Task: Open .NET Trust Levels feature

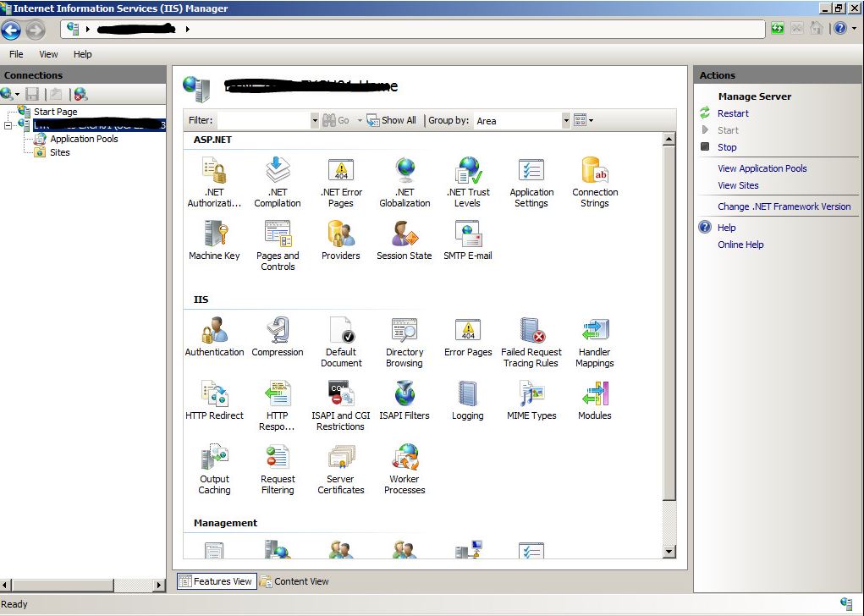Action: click(468, 182)
